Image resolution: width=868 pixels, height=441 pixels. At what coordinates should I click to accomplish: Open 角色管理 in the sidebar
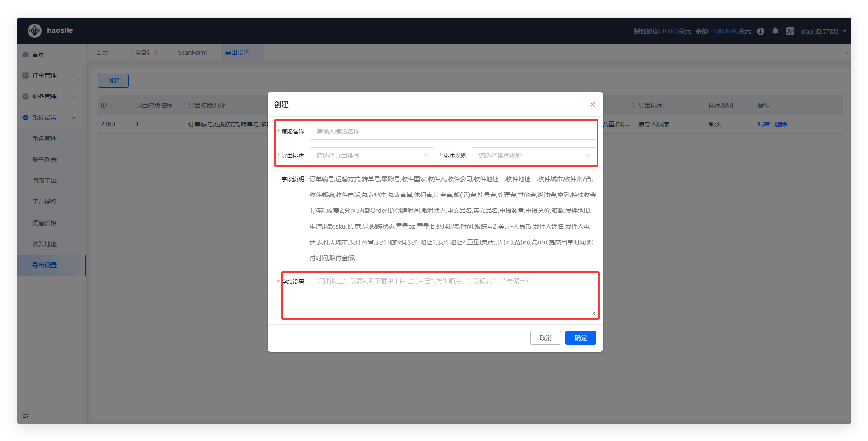point(44,139)
